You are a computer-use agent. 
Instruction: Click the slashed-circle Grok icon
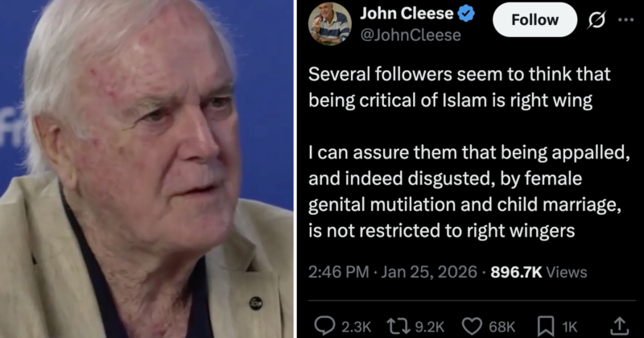pos(598,20)
